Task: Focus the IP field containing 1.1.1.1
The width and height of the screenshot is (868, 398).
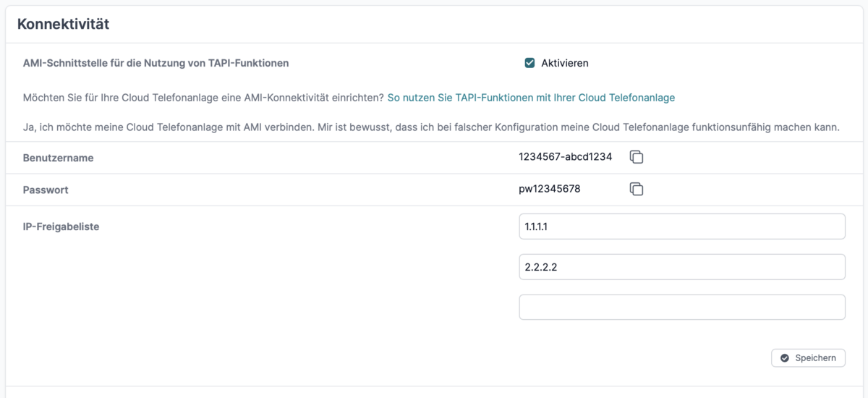Action: point(682,226)
